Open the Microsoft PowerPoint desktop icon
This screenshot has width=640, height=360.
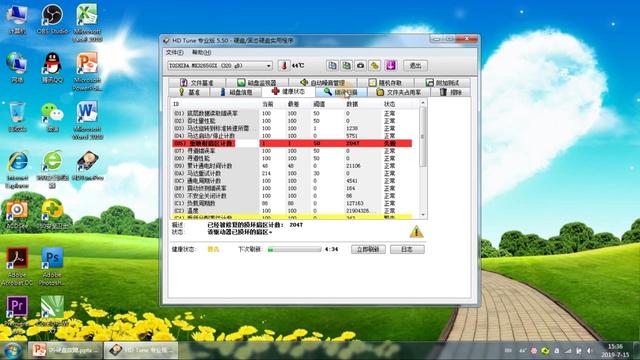tap(87, 72)
